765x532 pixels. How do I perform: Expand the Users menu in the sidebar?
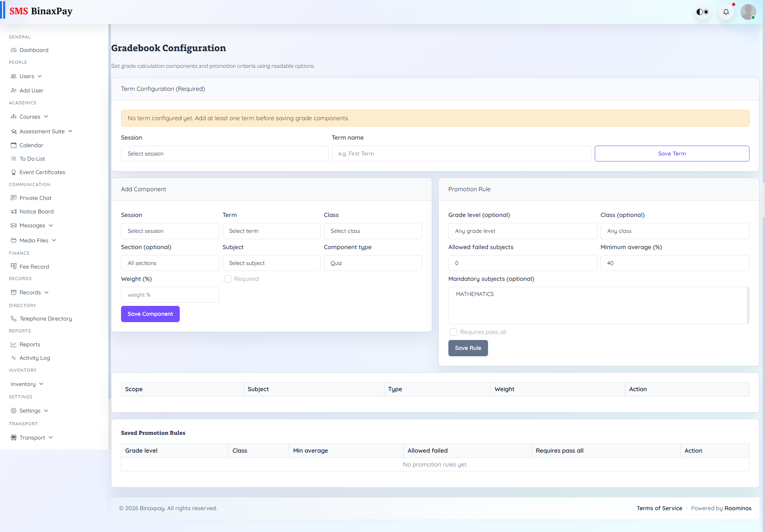26,76
